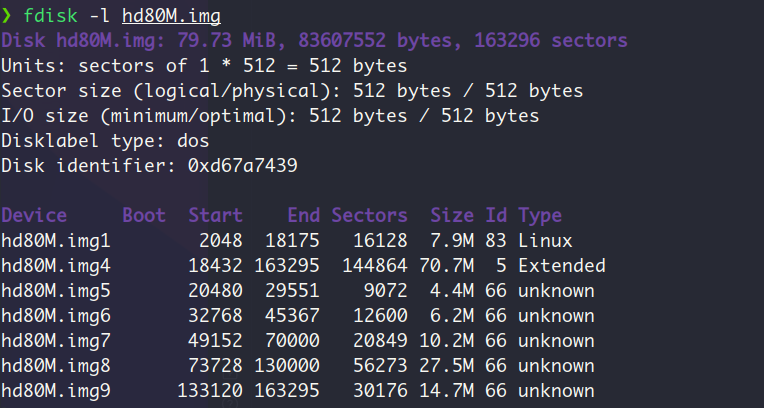Select the Boot column header
This screenshot has height=408, width=764.
tap(144, 215)
